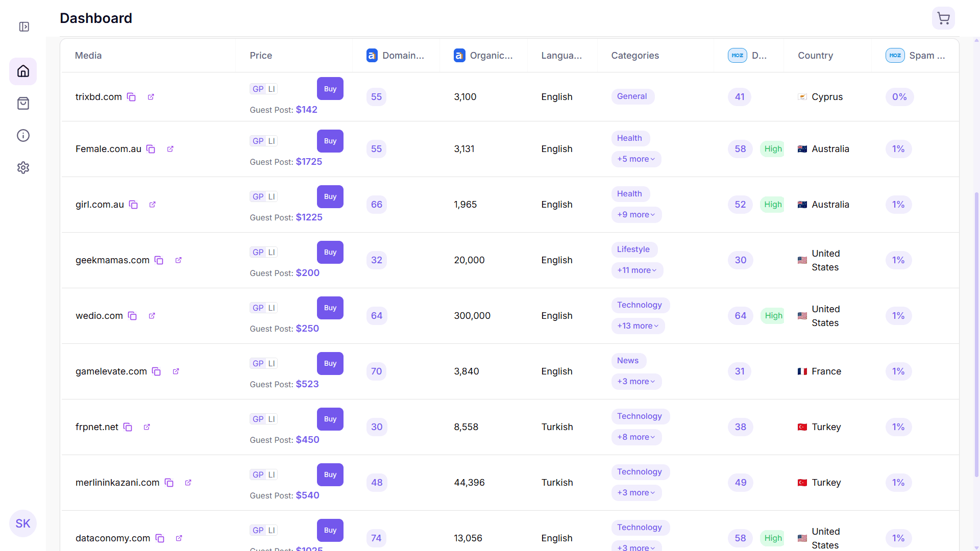Open the info circle sidebar icon
This screenshot has width=980, height=551.
23,135
